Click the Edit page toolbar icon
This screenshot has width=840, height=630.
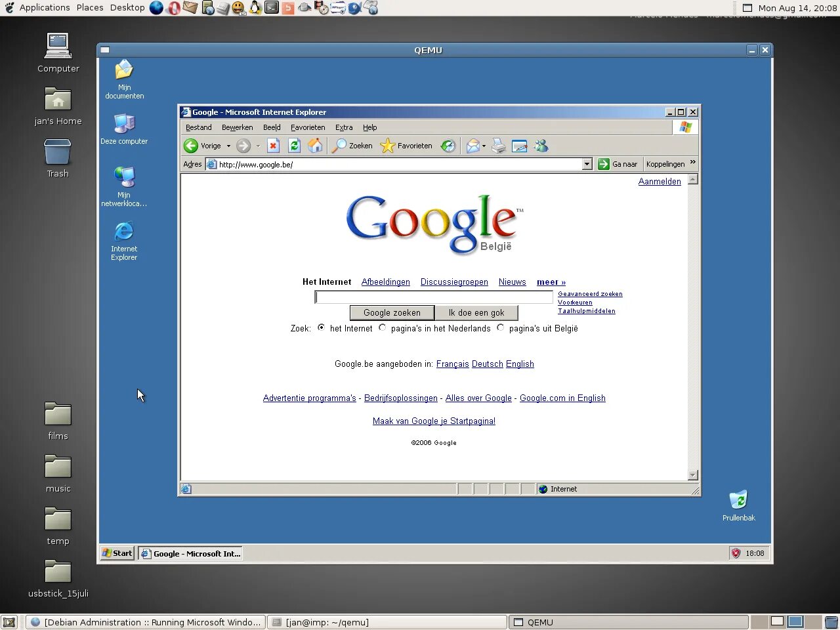[x=520, y=146]
